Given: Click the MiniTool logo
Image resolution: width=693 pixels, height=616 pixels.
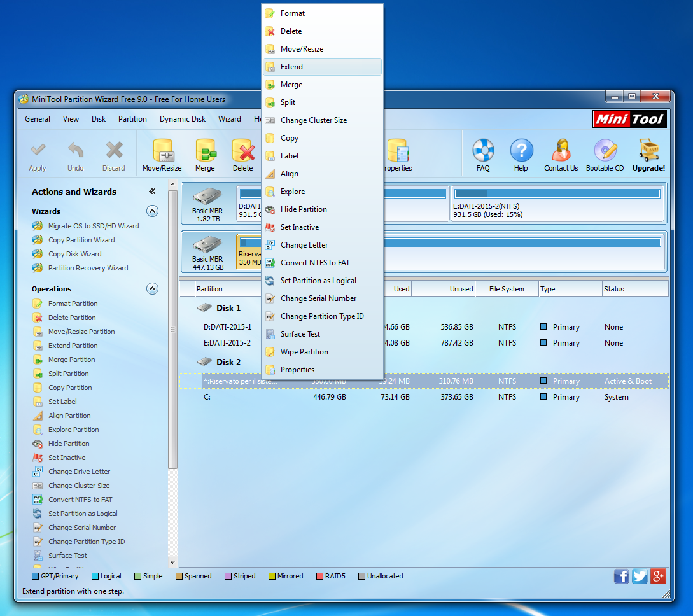Looking at the screenshot, I should pyautogui.click(x=629, y=119).
